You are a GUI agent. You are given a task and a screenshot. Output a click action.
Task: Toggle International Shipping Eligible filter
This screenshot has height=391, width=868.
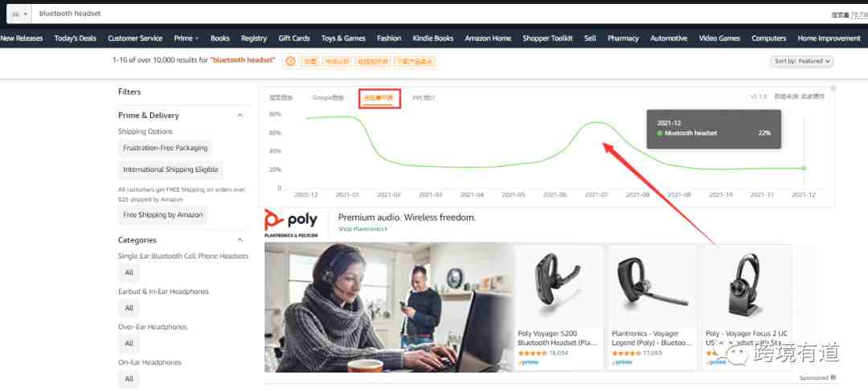(x=170, y=169)
